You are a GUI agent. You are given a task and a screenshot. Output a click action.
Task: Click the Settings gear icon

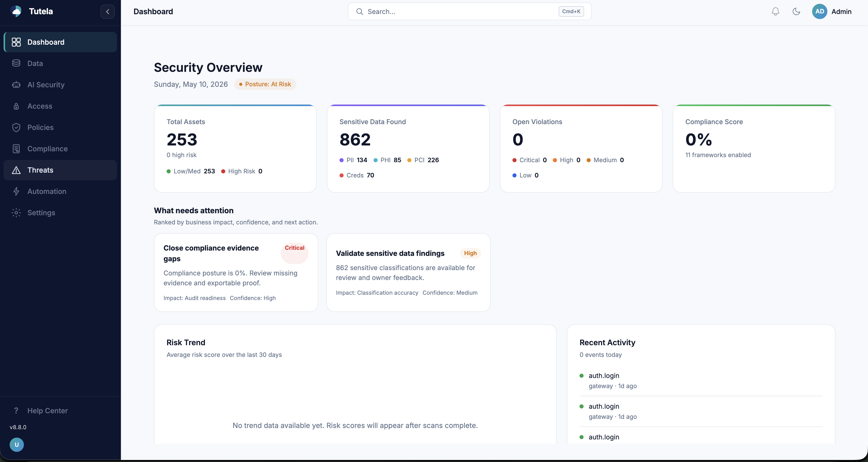point(16,212)
